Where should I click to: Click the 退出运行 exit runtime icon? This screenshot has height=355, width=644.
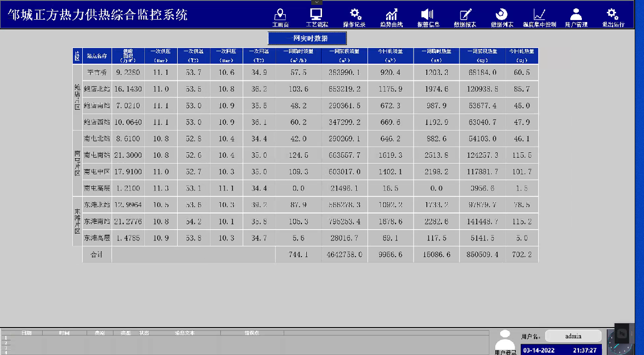613,18
